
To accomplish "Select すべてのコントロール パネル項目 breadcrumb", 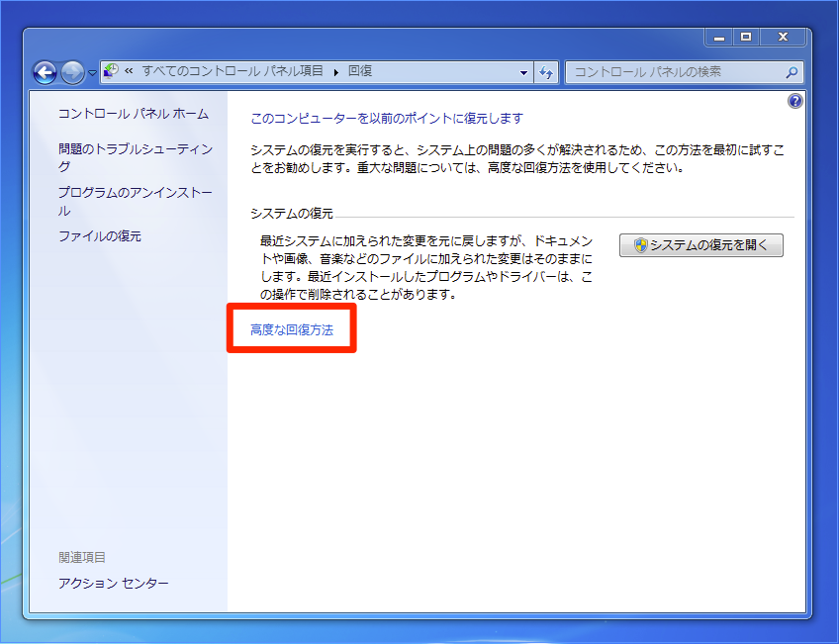I will pyautogui.click(x=233, y=71).
